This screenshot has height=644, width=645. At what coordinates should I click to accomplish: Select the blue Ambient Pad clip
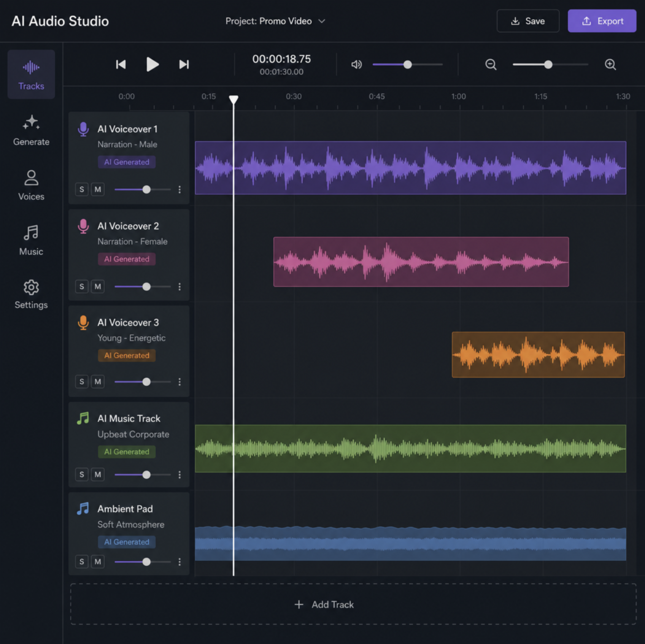coord(411,543)
